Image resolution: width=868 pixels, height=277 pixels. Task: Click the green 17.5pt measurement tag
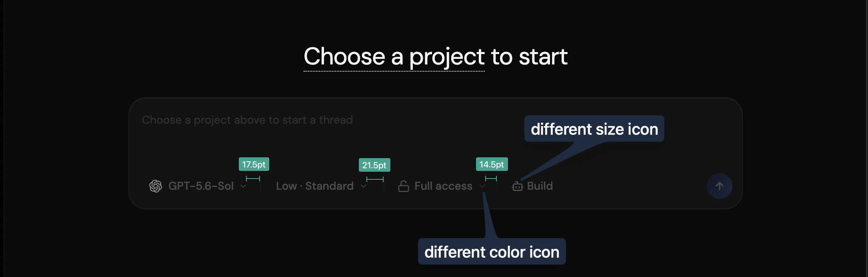254,165
